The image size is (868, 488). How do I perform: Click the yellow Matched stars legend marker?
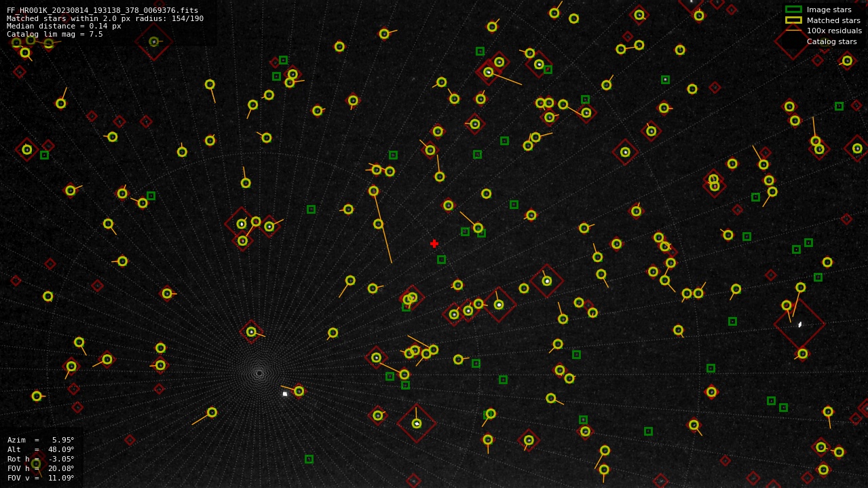pyautogui.click(x=793, y=20)
